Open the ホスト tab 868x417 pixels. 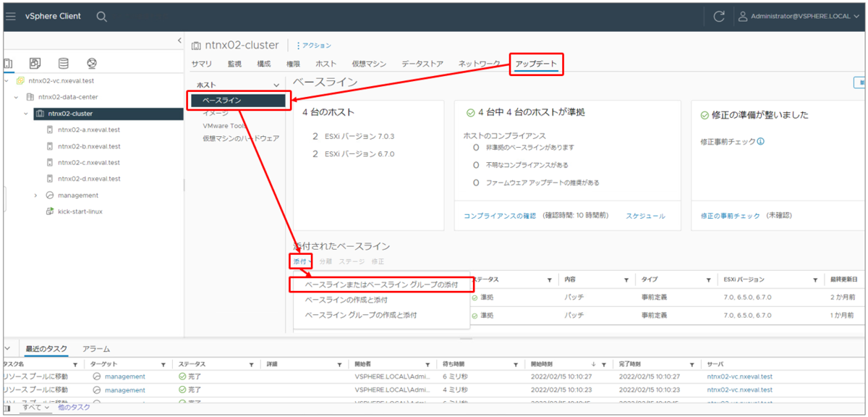[x=325, y=64]
